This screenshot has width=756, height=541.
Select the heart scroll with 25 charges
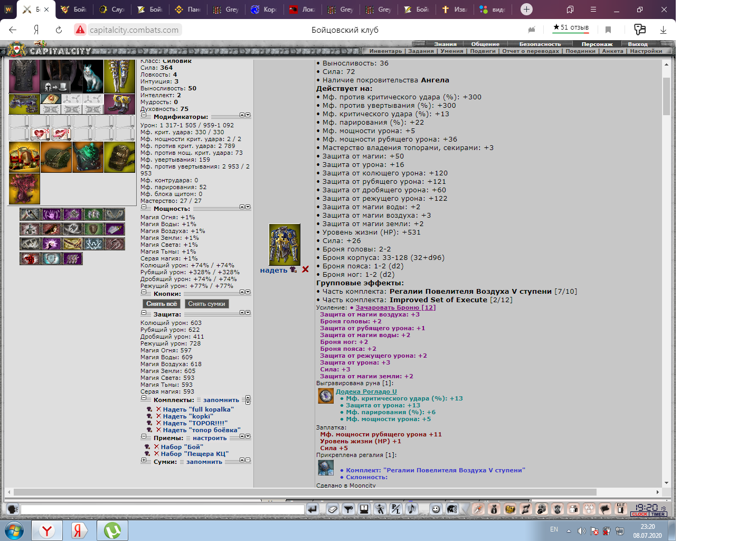[x=40, y=134]
